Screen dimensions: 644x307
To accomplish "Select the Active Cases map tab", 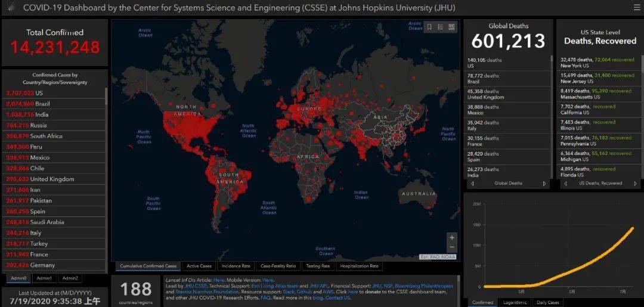I will 199,266.
